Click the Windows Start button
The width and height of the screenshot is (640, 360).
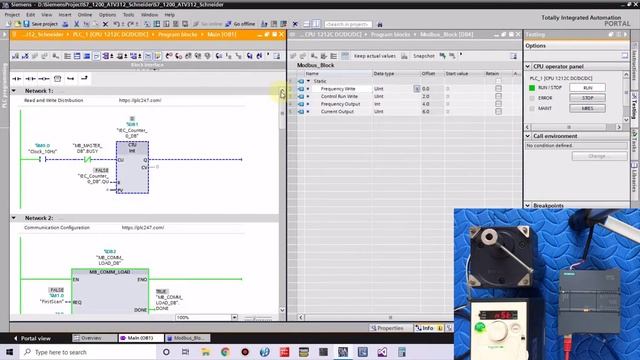[x=9, y=352]
